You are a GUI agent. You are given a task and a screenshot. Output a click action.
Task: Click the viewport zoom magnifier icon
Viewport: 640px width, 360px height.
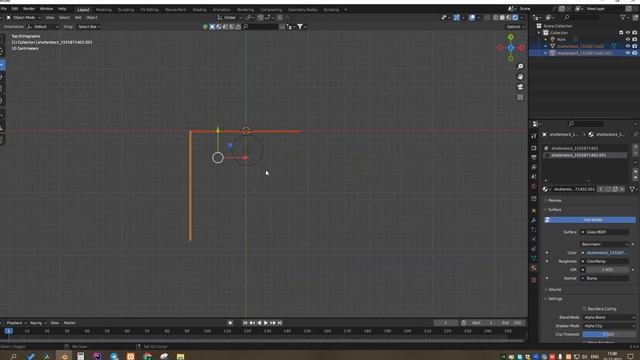520,67
